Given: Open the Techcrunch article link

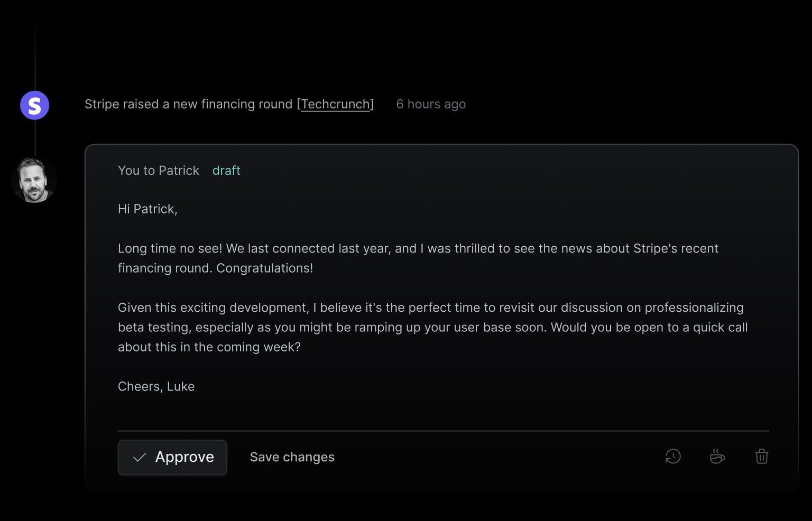Looking at the screenshot, I should point(335,104).
